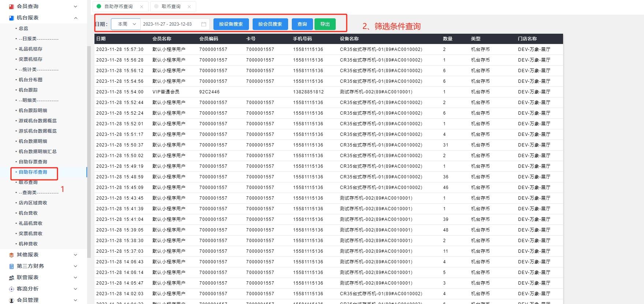Click the 数量 column header

click(448, 39)
